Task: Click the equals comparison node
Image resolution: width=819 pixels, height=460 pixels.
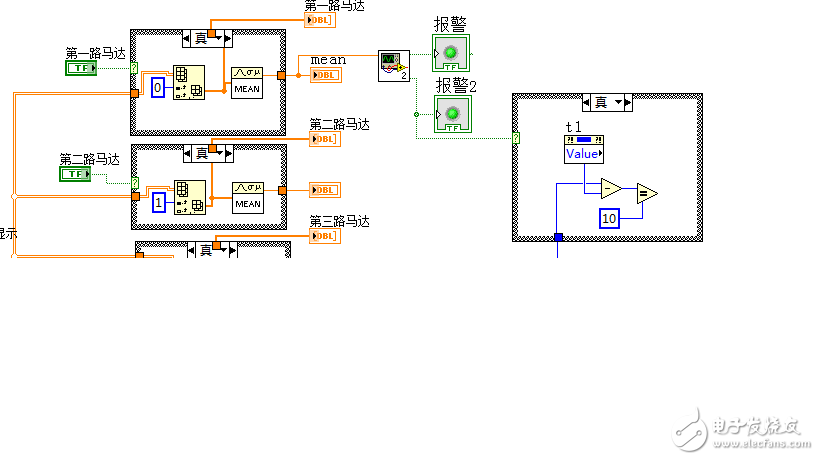Action: pos(647,194)
